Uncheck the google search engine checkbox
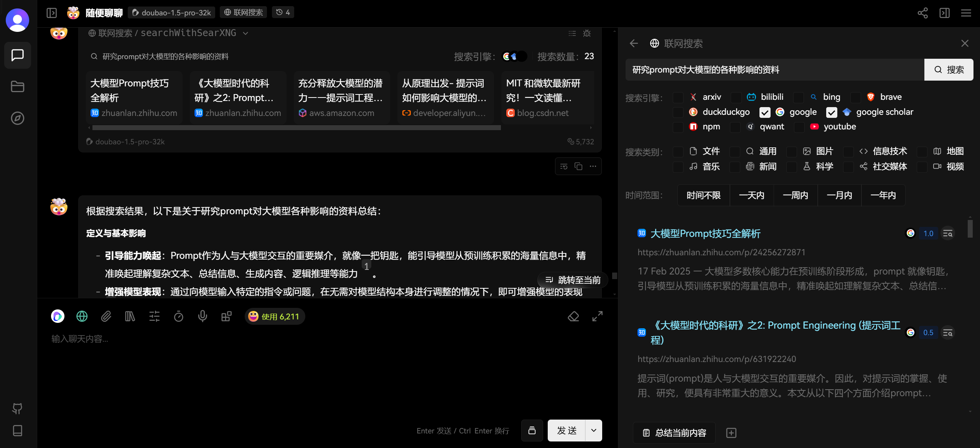The width and height of the screenshot is (980, 448). [765, 112]
